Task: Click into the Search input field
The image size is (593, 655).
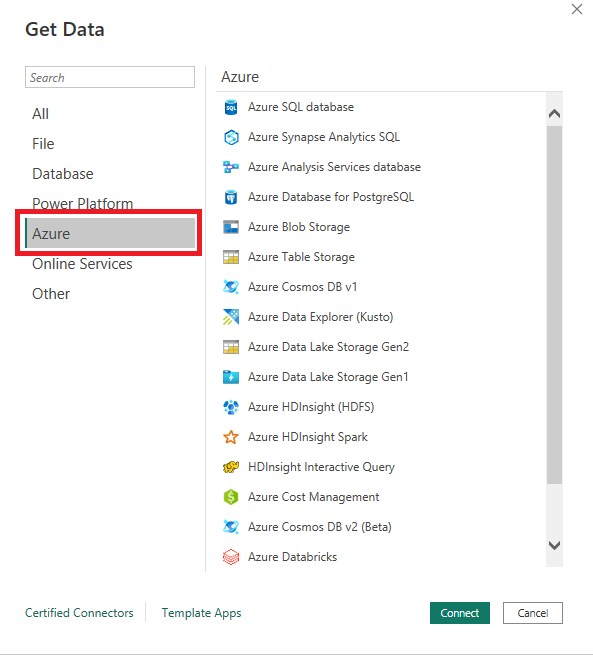Action: point(110,77)
